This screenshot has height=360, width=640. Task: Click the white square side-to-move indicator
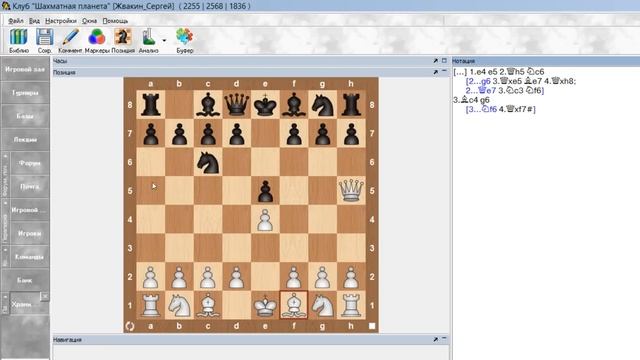tap(372, 326)
